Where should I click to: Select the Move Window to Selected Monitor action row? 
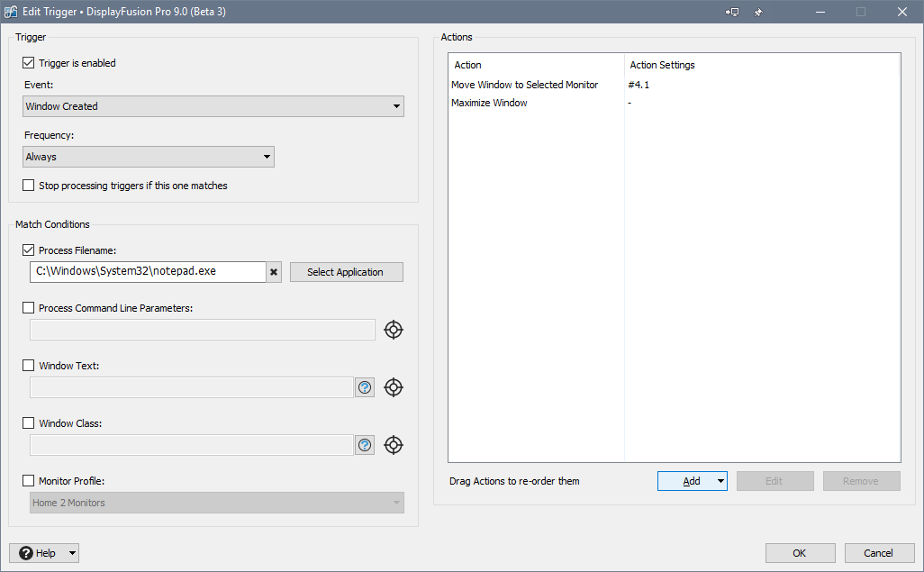[524, 85]
